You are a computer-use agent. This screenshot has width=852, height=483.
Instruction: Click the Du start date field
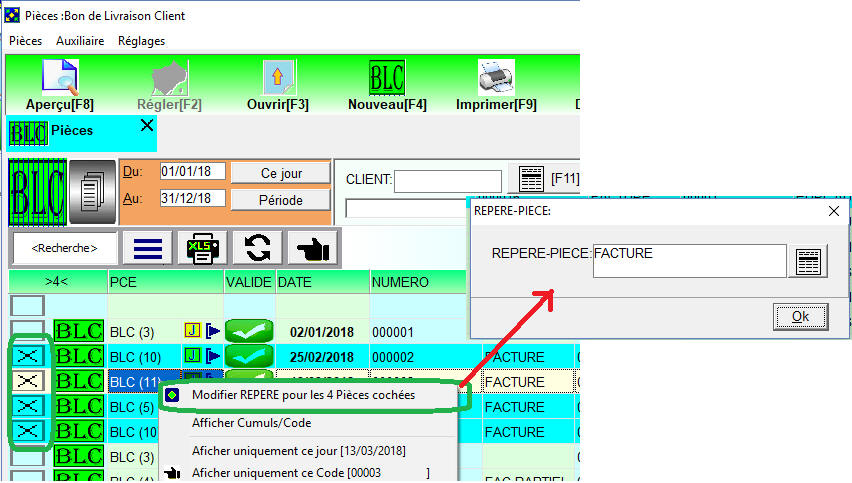pos(192,171)
